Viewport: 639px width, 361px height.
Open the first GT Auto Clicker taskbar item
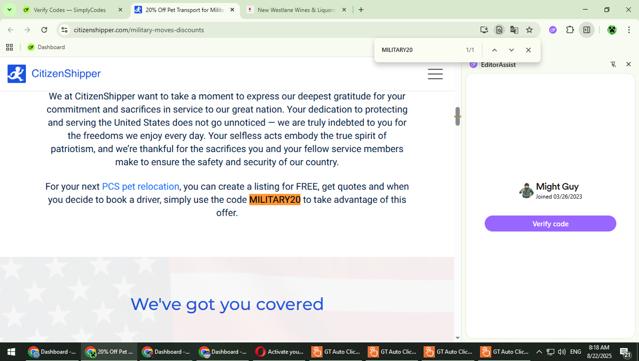coord(336,352)
